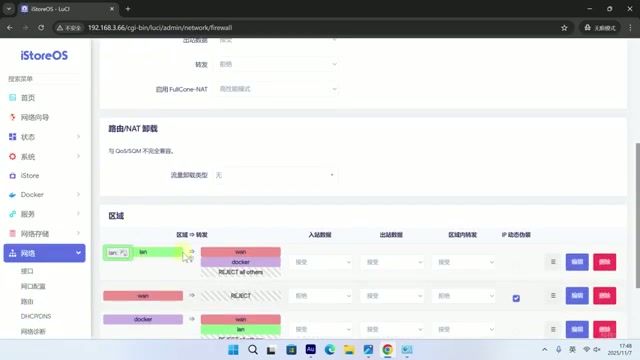Click blue edit button for wan zone
The width and height of the screenshot is (640, 360).
(x=577, y=296)
